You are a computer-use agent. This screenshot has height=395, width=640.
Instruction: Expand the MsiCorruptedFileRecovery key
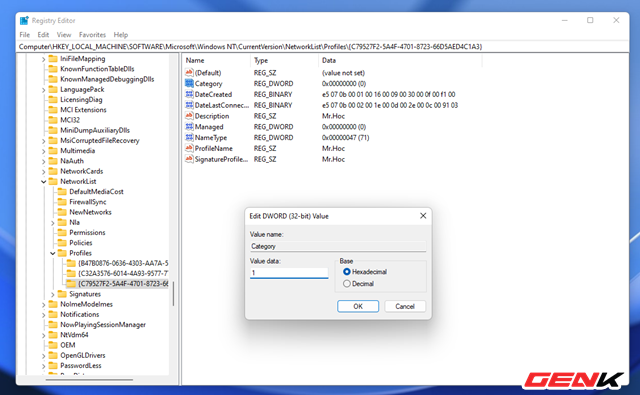tap(43, 141)
